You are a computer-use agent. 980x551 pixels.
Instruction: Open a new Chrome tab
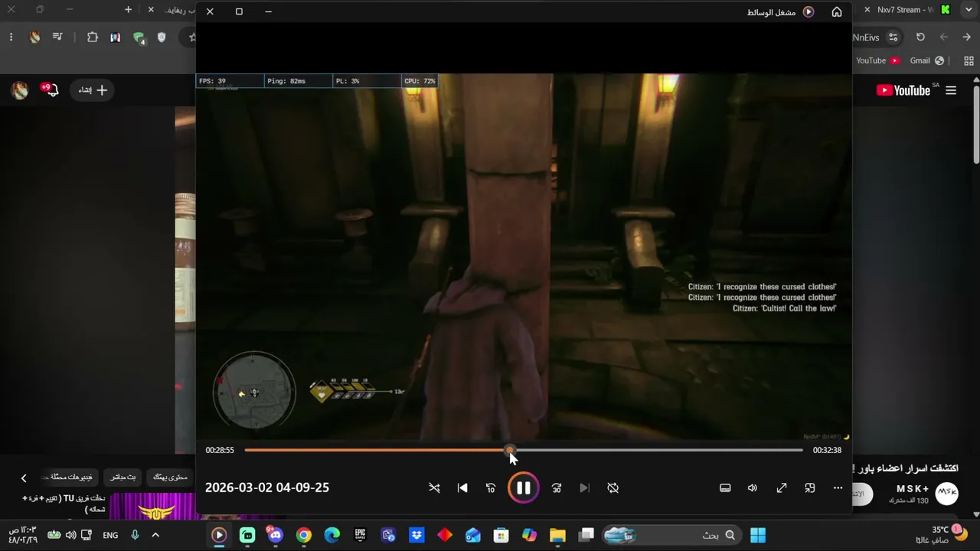click(128, 10)
